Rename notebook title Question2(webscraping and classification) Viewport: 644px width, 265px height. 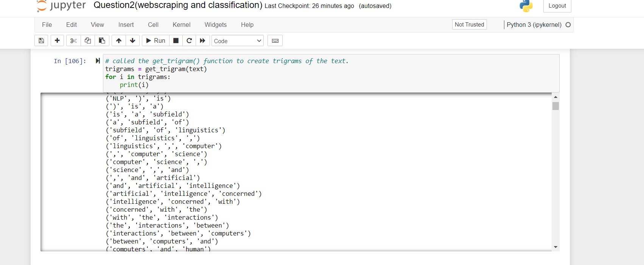[178, 5]
